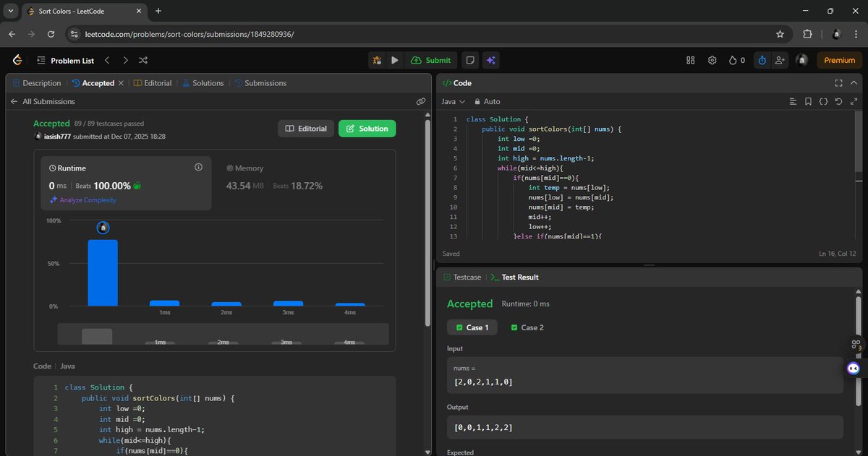Viewport: 868px width, 456px height.
Task: Select the Case 1 testcase
Action: point(472,327)
